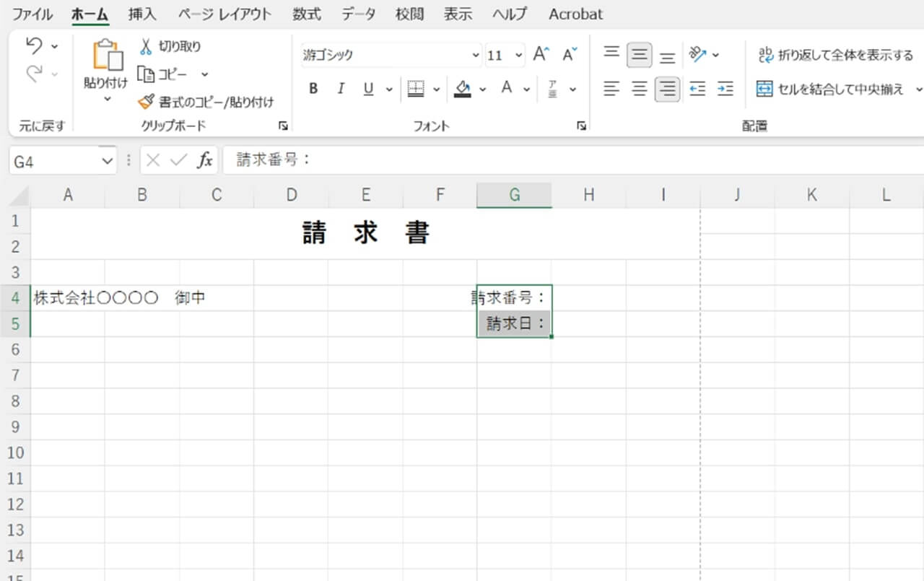Screen dimensions: 924x581
Task: Open the Undo history dropdown arrow
Action: pyautogui.click(x=55, y=47)
